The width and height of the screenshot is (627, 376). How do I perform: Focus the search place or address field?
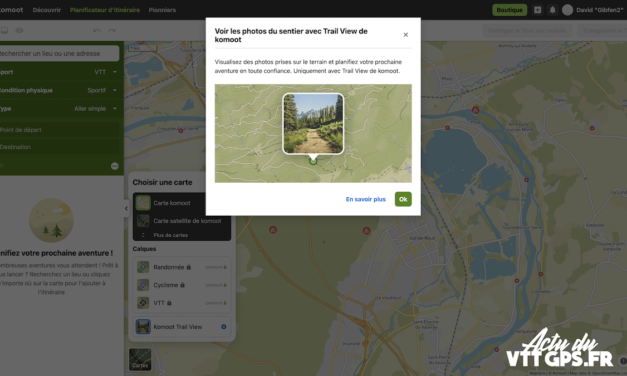(x=59, y=53)
